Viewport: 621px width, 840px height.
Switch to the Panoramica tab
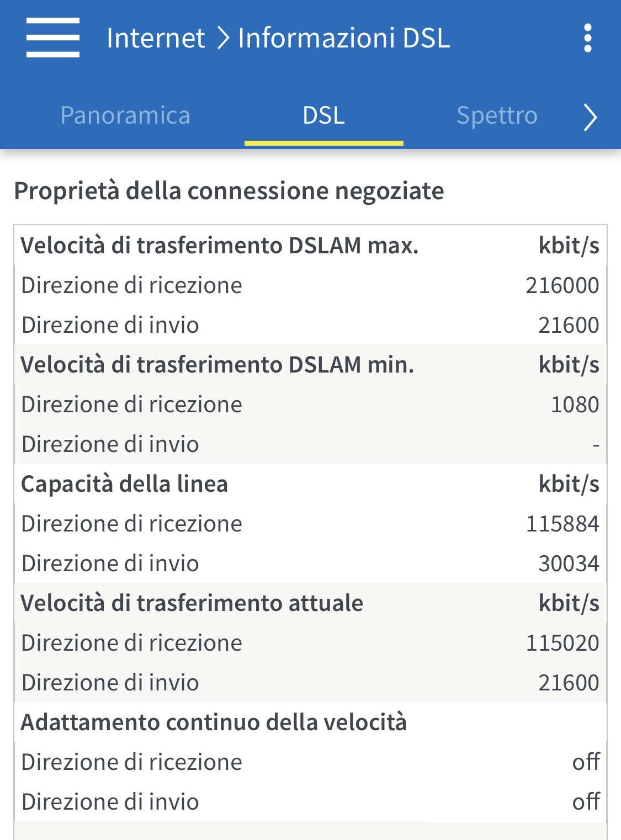[125, 115]
